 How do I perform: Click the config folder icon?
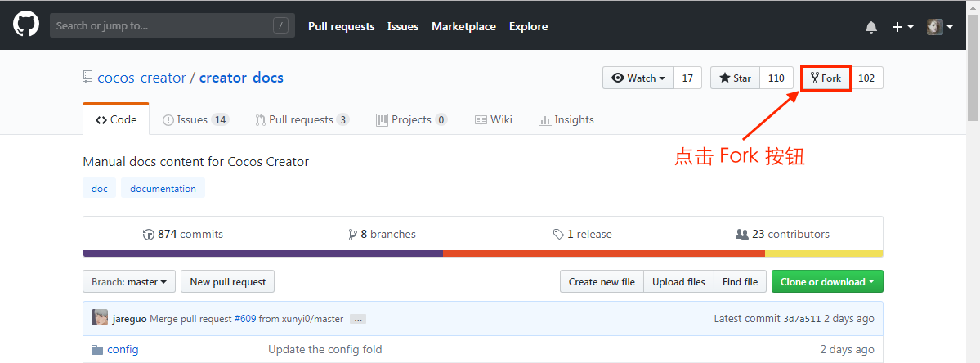[x=97, y=349]
